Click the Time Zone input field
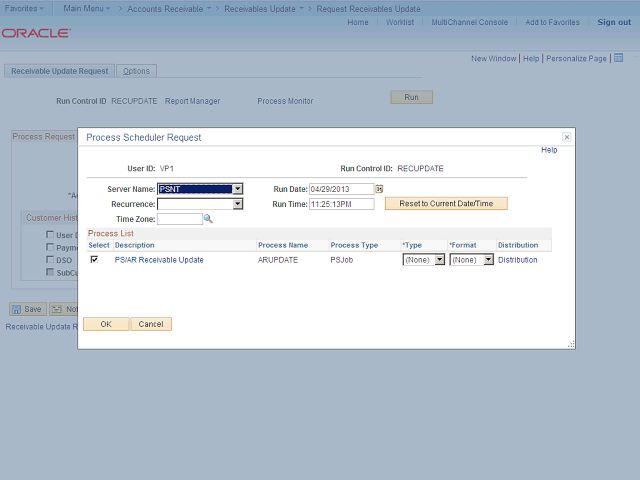The image size is (640, 480). tap(180, 219)
